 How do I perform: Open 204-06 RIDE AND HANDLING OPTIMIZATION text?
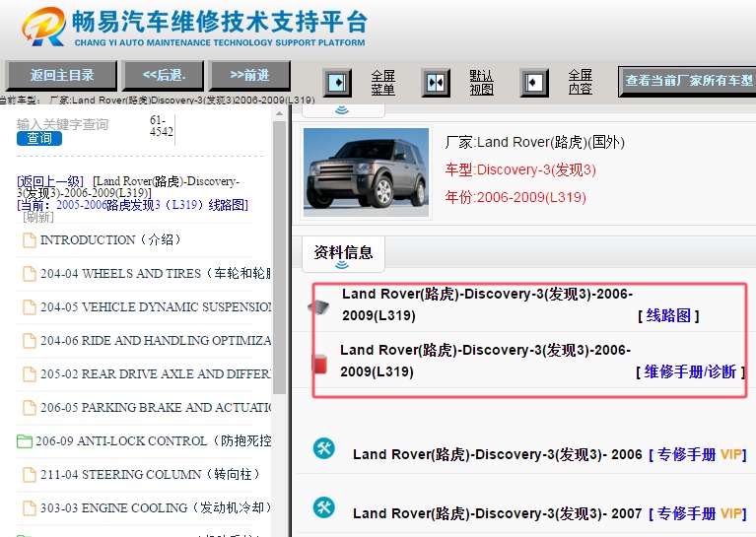point(156,341)
